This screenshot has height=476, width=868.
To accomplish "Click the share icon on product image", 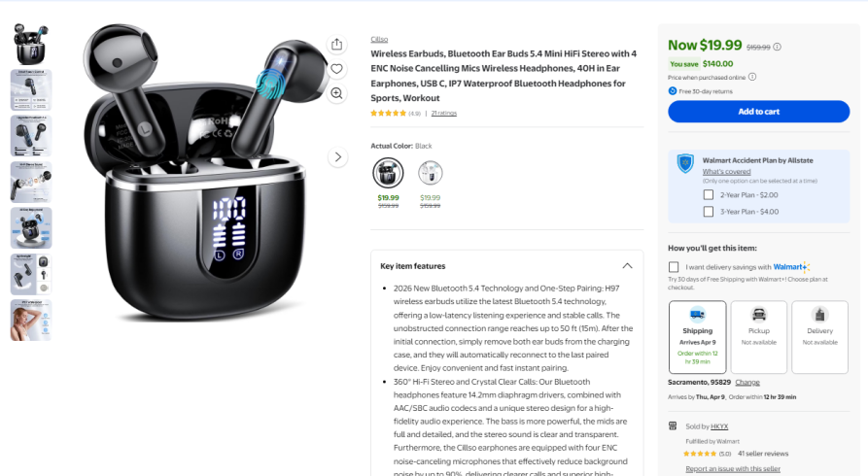I will point(336,45).
